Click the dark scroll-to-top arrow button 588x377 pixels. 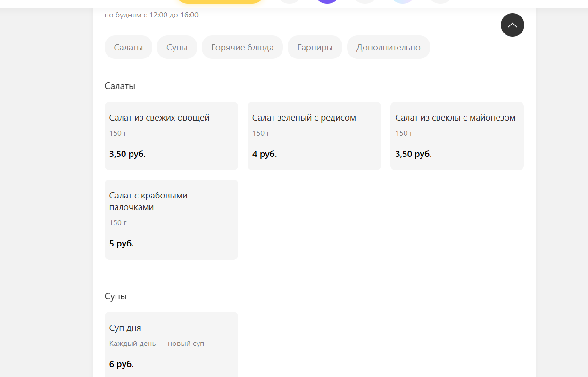(x=513, y=25)
